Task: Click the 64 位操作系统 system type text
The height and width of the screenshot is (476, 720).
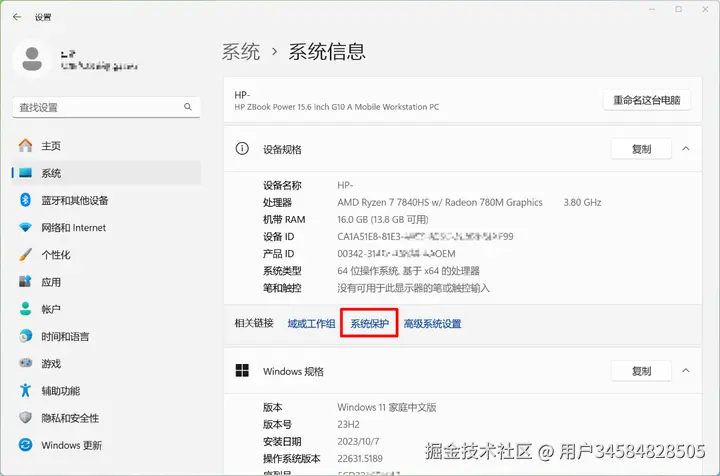Action: [408, 271]
